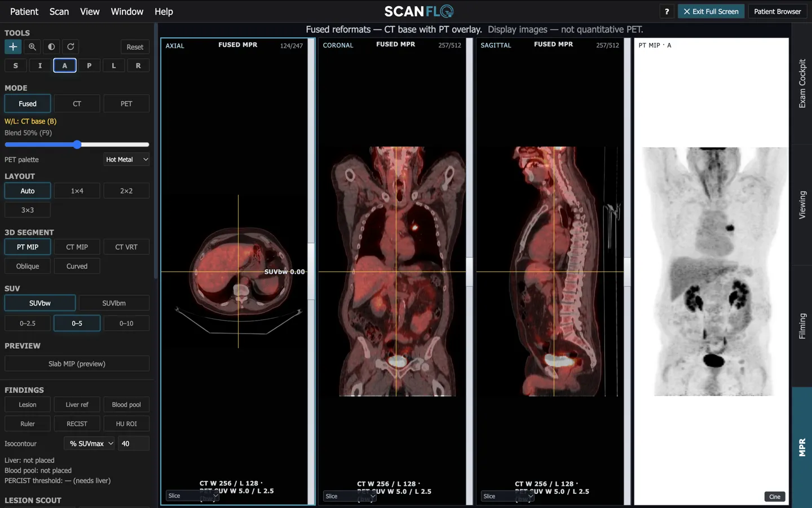Open the Slice dropdown in sagittal viewport
The height and width of the screenshot is (508, 812).
click(507, 496)
